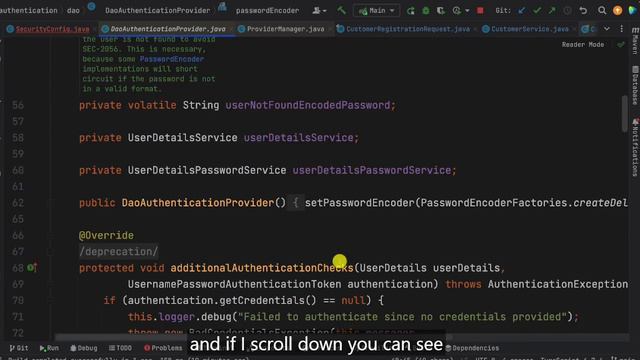Click the rollback undo arrow icon
Image resolution: width=640 pixels, height=360 pixels.
pyautogui.click(x=583, y=11)
